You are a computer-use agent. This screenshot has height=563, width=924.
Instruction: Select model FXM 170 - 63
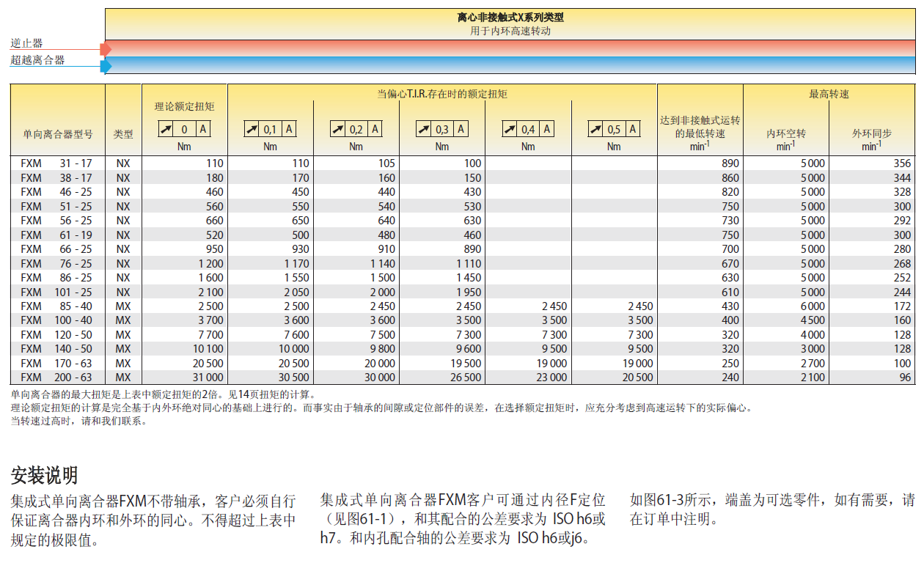pos(56,364)
